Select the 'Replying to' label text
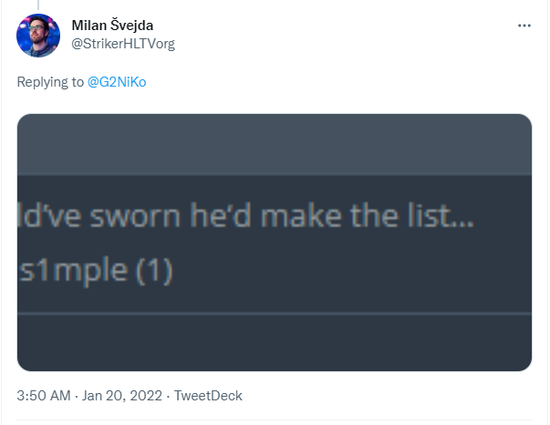The height and width of the screenshot is (425, 550). [51, 82]
